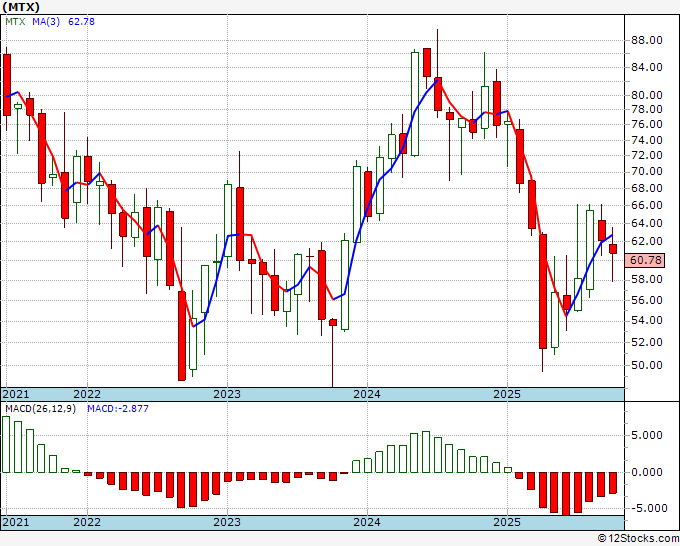Click the 74.00 price axis label
The image size is (680, 546).
pos(646,140)
